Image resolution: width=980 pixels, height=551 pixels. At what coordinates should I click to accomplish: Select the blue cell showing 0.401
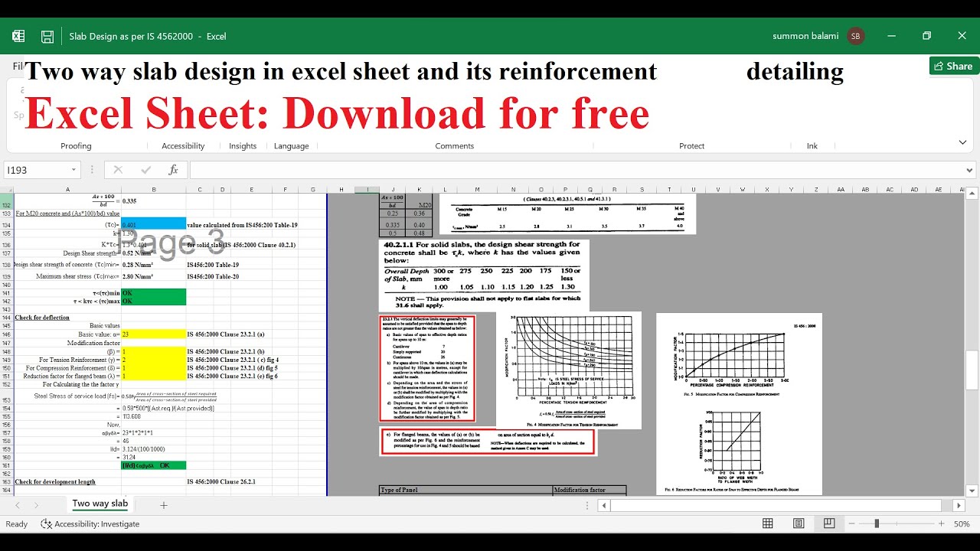click(153, 225)
